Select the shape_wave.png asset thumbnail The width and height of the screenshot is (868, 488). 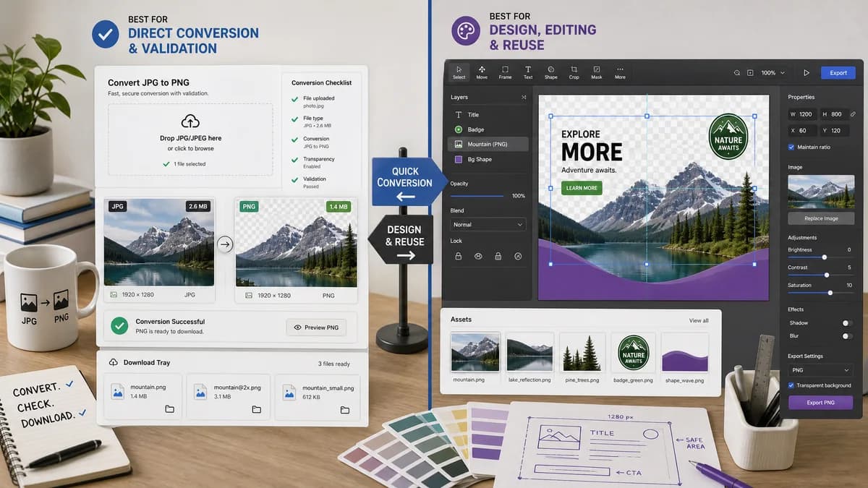coord(685,352)
